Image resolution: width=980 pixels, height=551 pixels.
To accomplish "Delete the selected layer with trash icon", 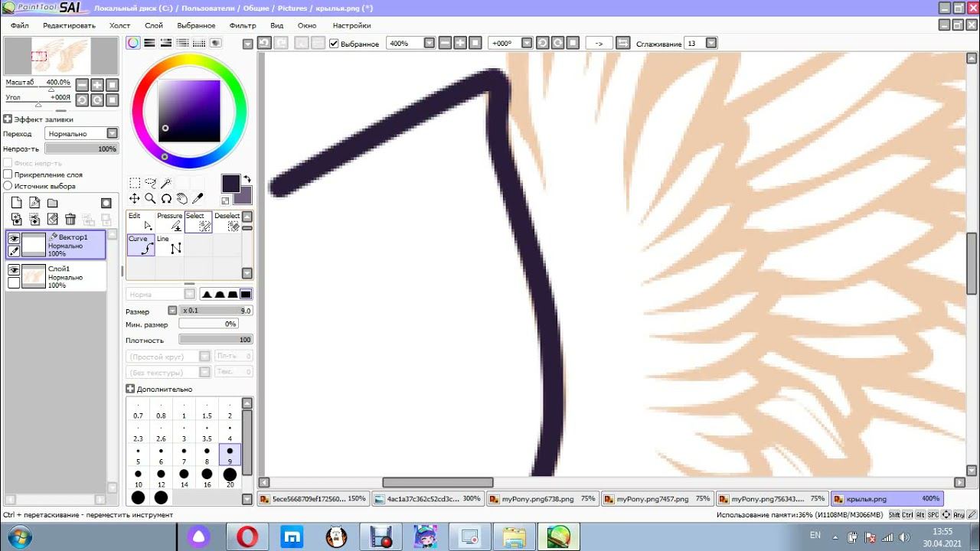I will coord(70,219).
